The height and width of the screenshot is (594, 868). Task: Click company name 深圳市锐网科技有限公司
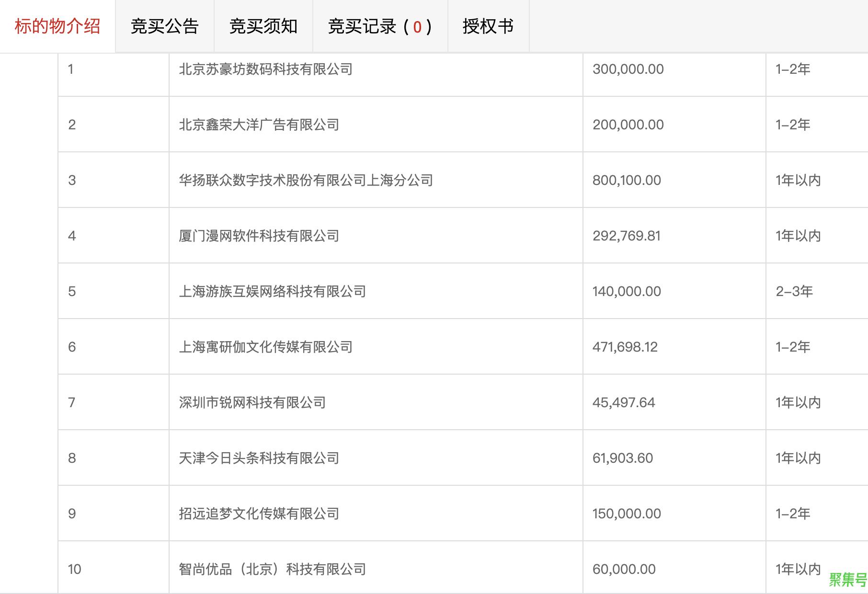tap(252, 403)
